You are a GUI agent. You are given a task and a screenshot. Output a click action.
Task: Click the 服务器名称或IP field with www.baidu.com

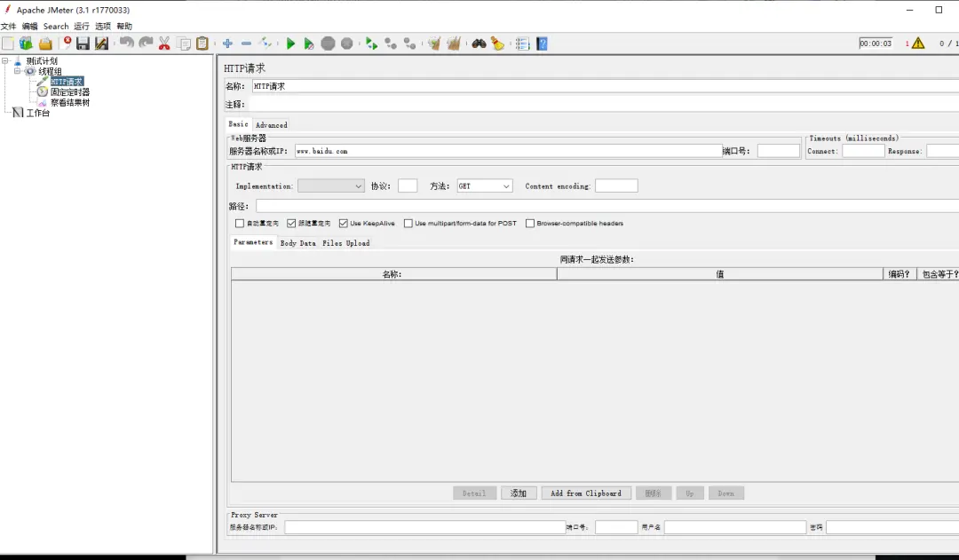click(x=508, y=151)
